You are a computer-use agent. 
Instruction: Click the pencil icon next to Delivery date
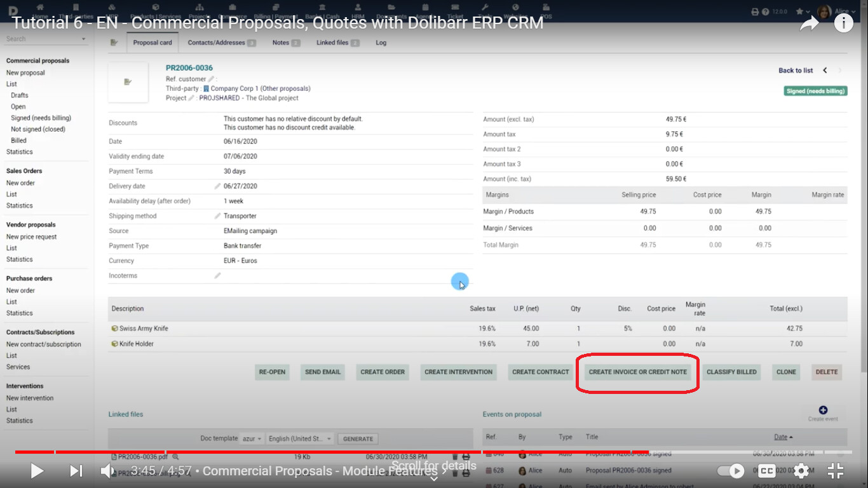coord(217,186)
